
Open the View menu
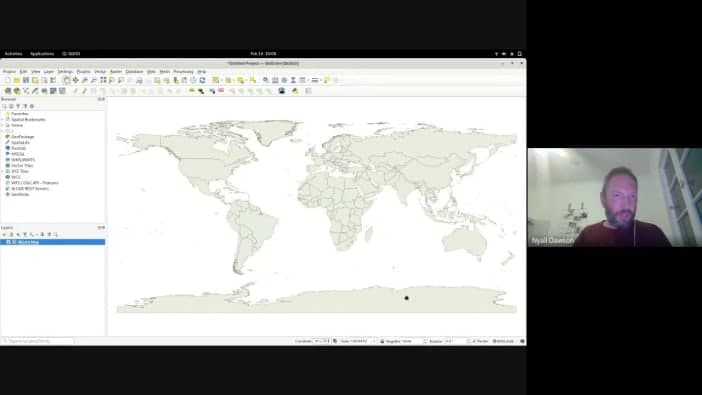tap(36, 72)
